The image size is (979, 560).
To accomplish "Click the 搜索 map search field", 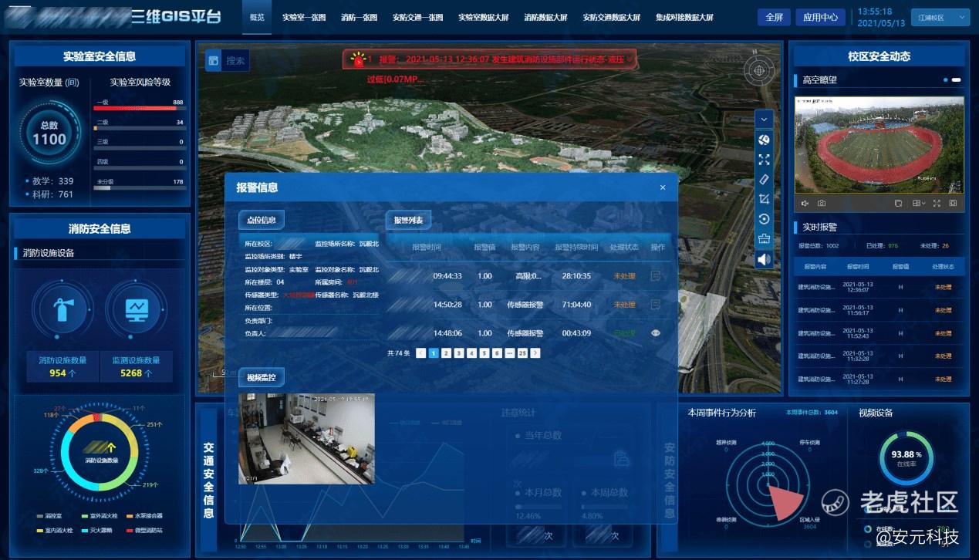I will pos(236,61).
